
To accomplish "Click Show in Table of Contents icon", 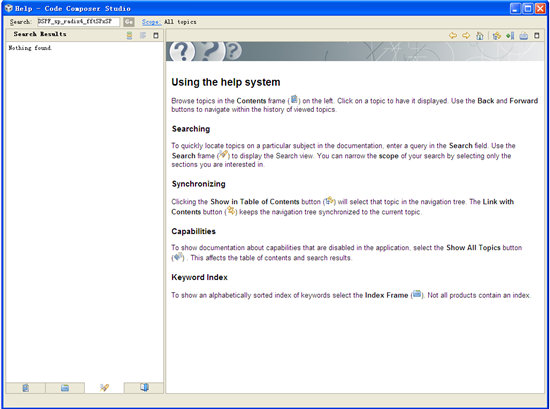I will pos(497,35).
